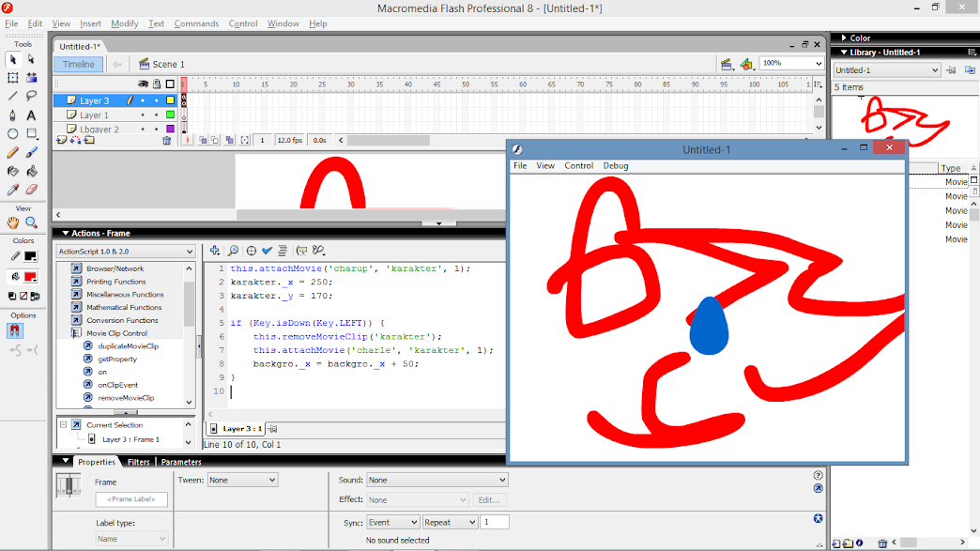This screenshot has width=980, height=551.
Task: Toggle the Snap to Objects magnet option
Action: pyautogui.click(x=14, y=331)
